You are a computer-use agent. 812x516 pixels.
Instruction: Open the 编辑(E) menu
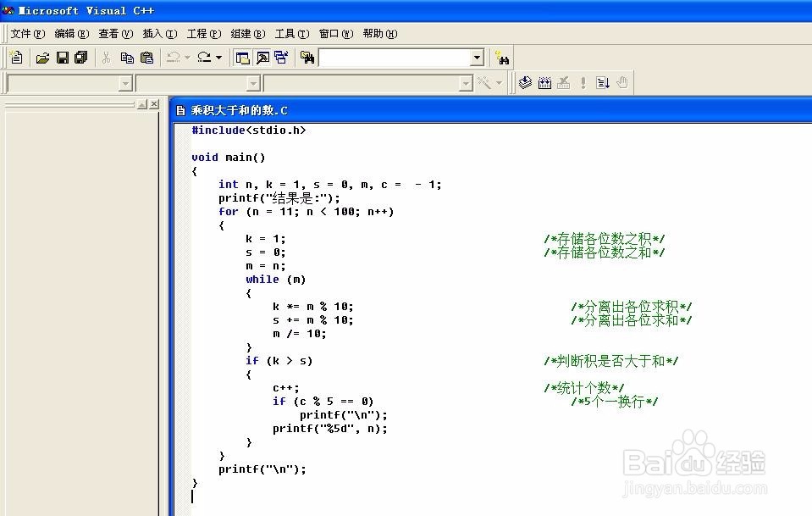(72, 34)
